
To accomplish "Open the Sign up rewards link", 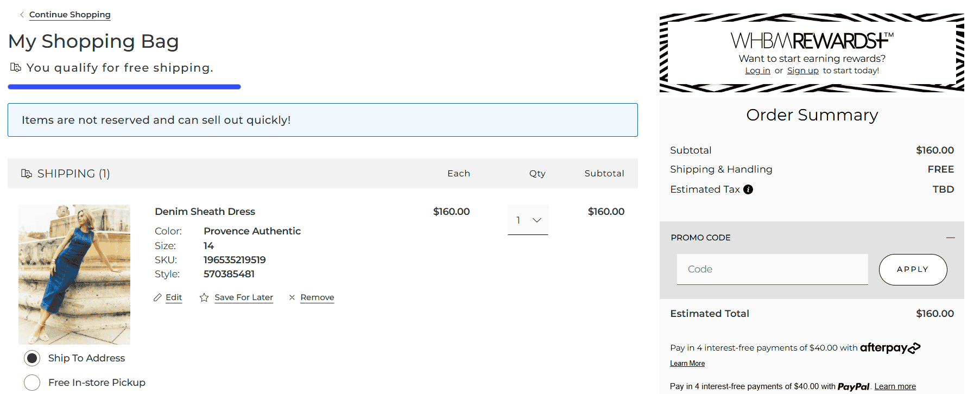I will (x=802, y=71).
